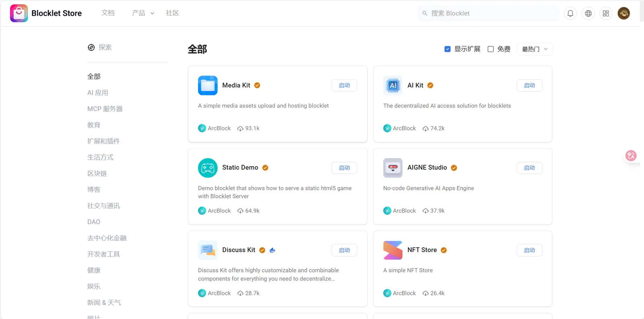Click the AI Kit chip icon
The image size is (644, 319).
pos(393,85)
